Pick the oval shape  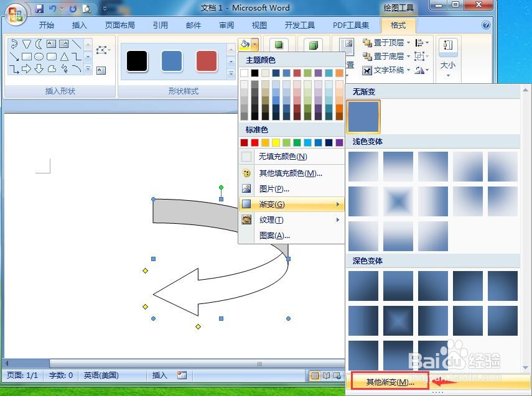point(39,57)
